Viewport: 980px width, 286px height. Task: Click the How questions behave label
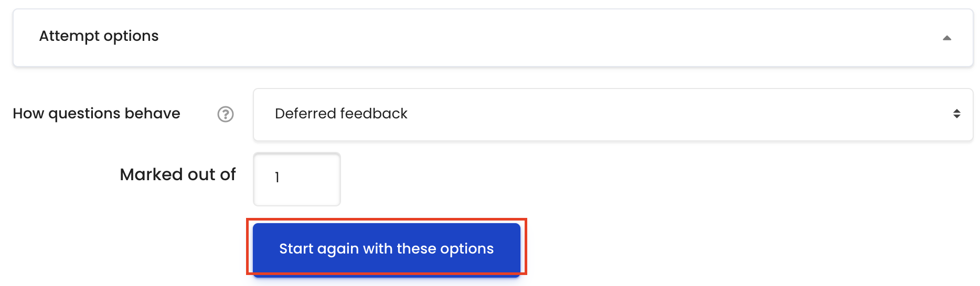tap(97, 114)
